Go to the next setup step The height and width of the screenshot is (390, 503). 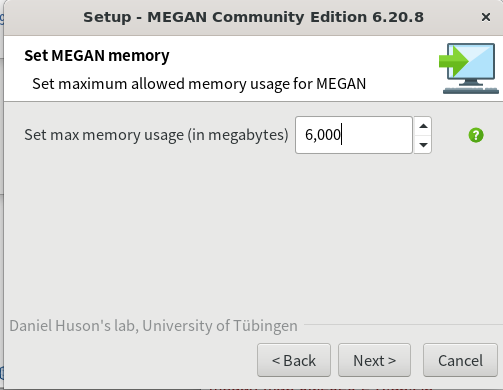(374, 360)
